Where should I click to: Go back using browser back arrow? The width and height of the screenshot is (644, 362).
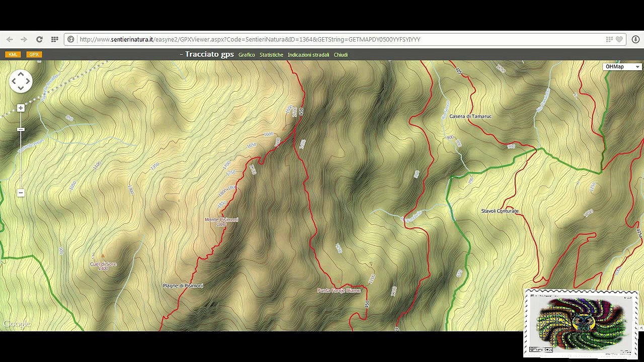point(10,39)
